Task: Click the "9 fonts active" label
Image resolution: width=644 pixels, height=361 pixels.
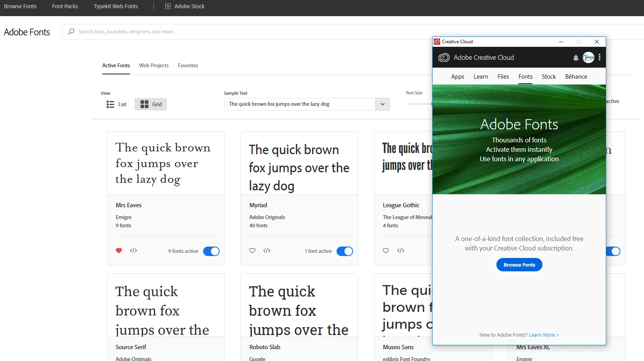Action: pos(183,251)
